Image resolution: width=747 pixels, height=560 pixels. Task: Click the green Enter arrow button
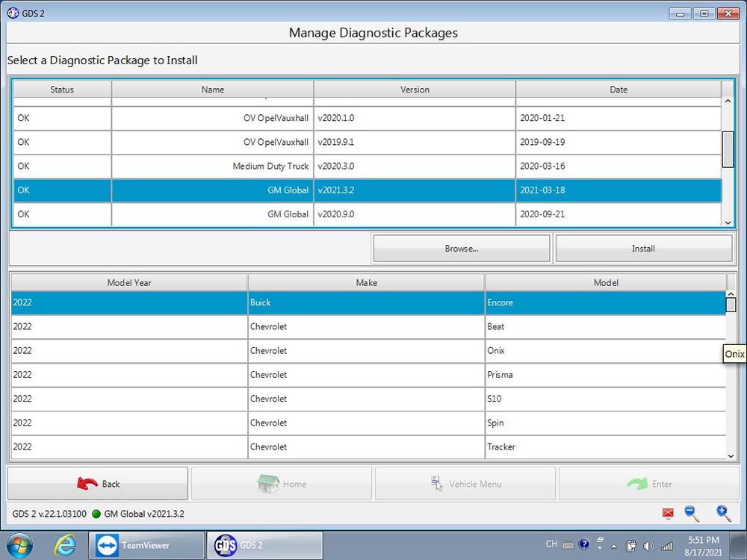pyautogui.click(x=648, y=484)
